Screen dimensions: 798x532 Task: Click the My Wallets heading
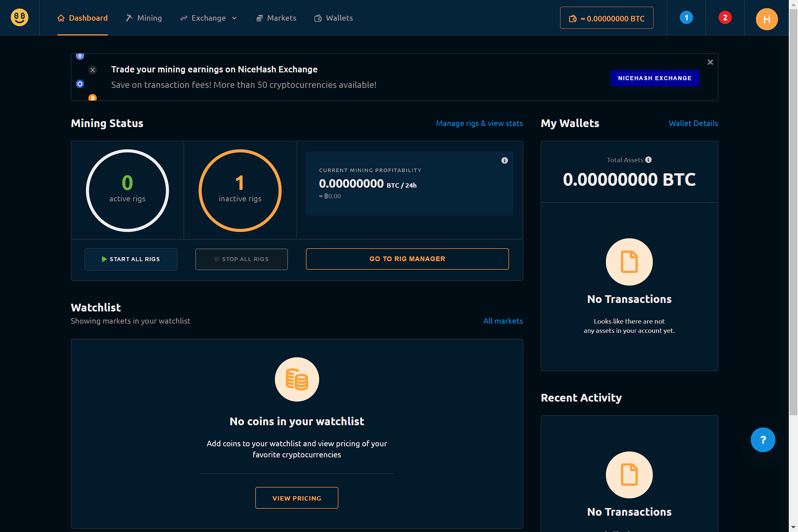click(x=570, y=123)
